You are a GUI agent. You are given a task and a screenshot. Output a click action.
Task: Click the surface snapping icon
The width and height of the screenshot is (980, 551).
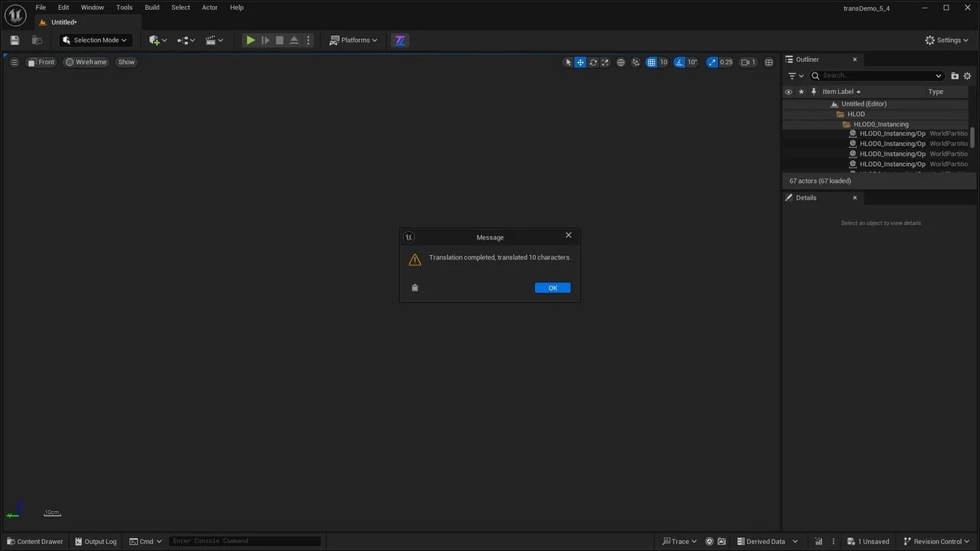click(635, 63)
